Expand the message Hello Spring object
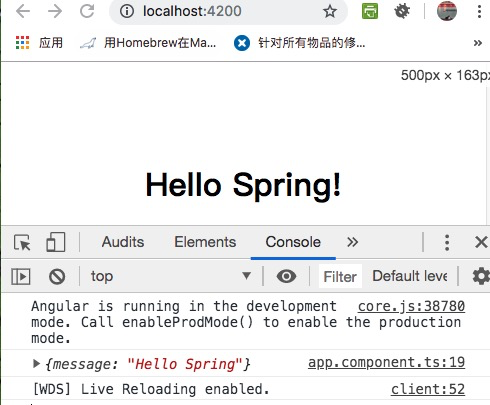Image resolution: width=490 pixels, height=405 pixels. (x=36, y=364)
